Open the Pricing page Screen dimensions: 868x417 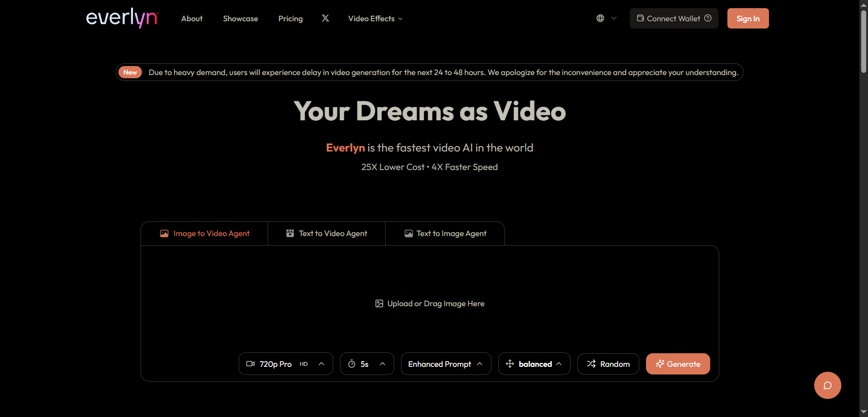[291, 19]
